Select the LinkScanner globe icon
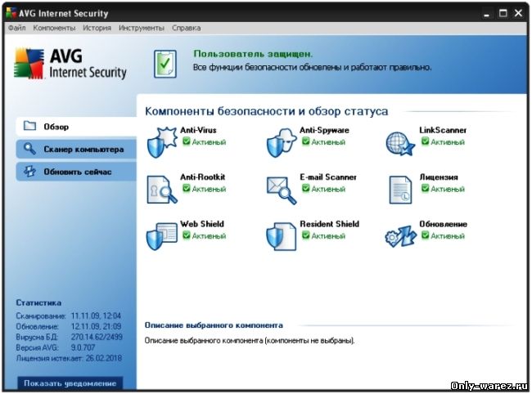Screen dimensions: 532x394 [x=401, y=141]
